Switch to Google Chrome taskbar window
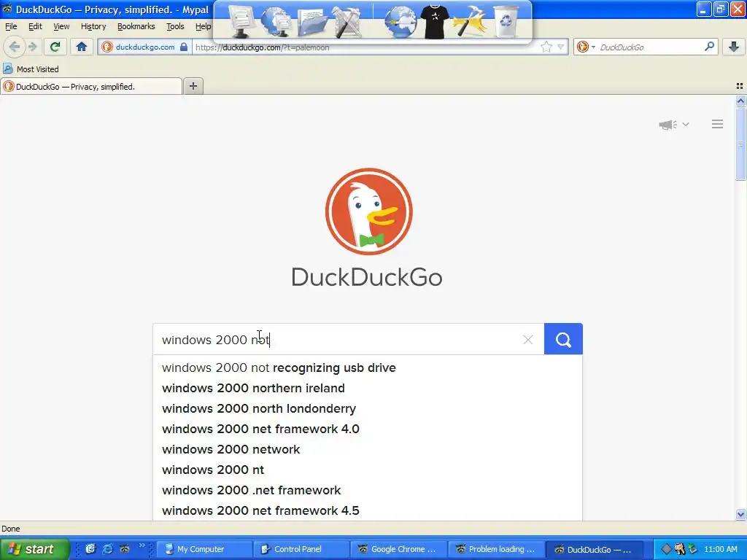The width and height of the screenshot is (747, 560). [x=399, y=549]
